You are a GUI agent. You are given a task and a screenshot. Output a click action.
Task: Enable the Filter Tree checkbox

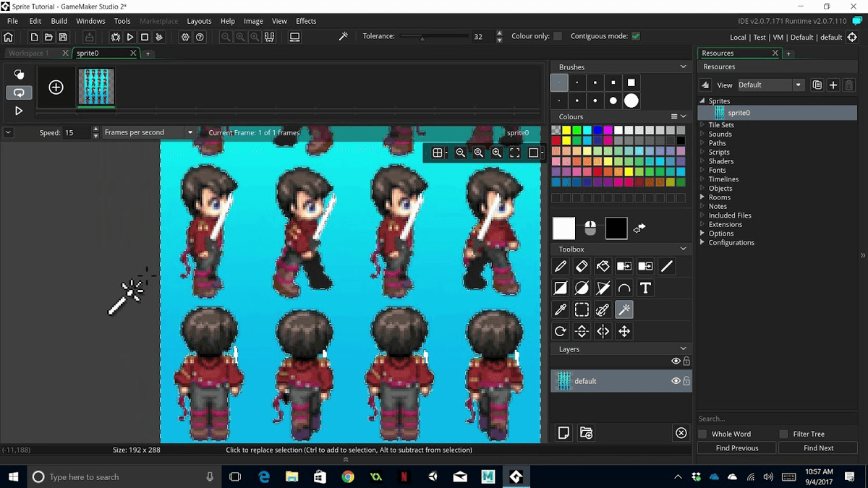pos(783,434)
